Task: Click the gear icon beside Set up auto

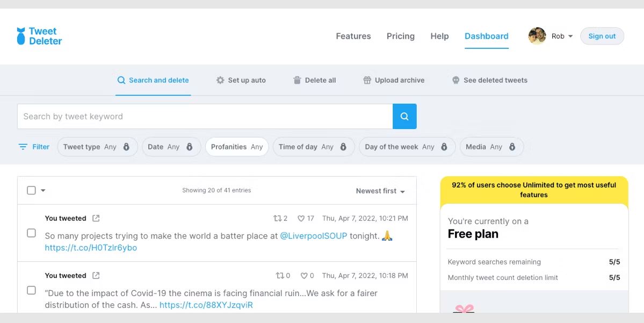Action: click(220, 80)
